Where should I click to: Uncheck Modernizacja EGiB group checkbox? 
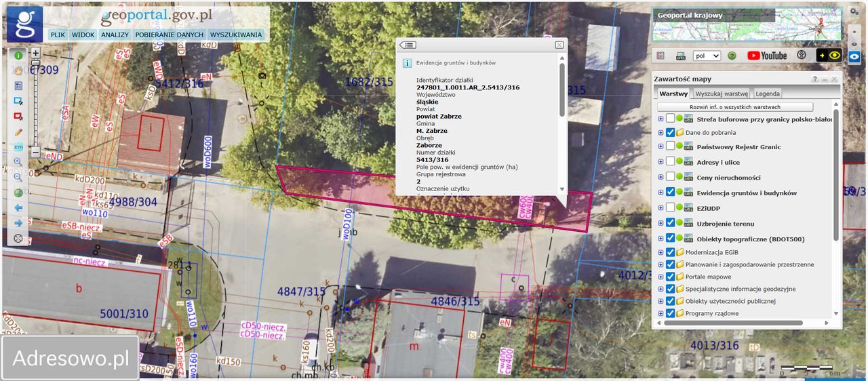(671, 252)
